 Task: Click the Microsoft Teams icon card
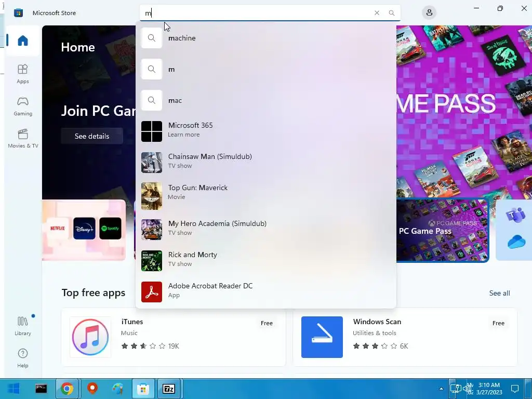pyautogui.click(x=516, y=216)
